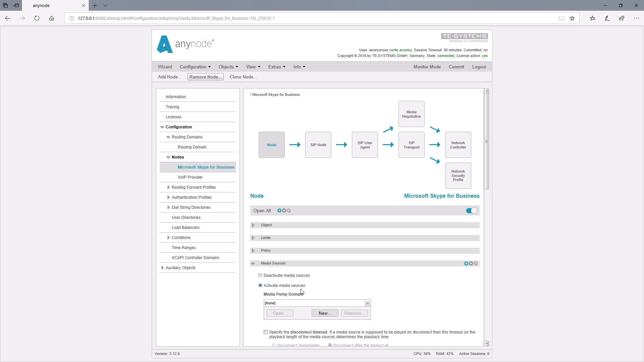Open the Wizard menu item
644x362 pixels.
pyautogui.click(x=165, y=67)
